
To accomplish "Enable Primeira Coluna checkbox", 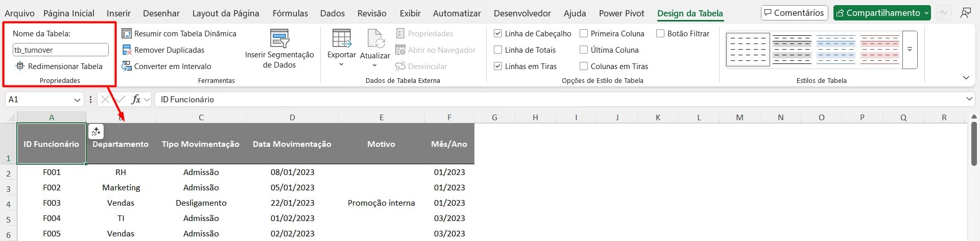I will coord(584,33).
